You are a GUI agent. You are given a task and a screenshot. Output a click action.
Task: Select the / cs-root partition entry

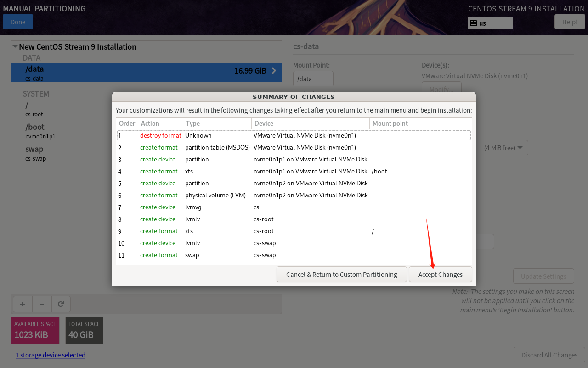[147, 109]
